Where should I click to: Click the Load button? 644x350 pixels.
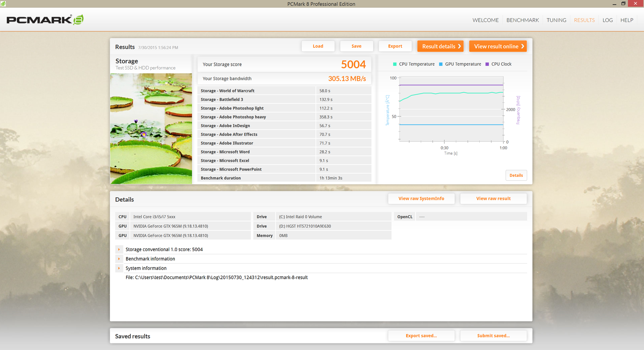(x=318, y=46)
